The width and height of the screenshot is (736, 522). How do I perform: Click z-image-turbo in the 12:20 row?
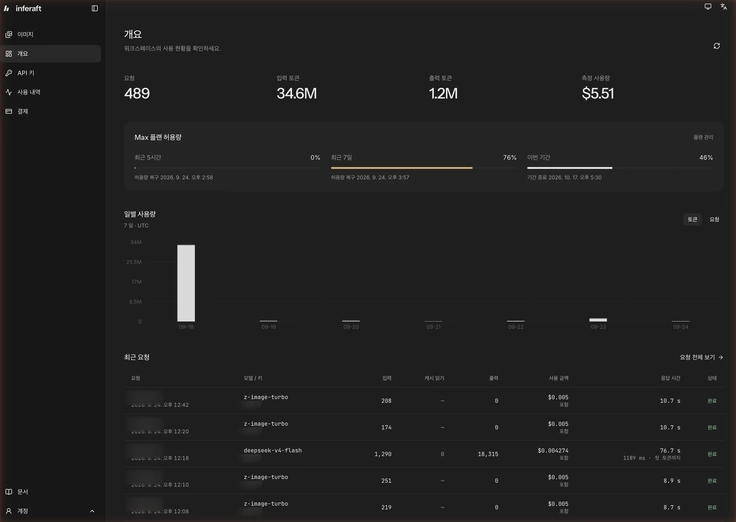(266, 423)
